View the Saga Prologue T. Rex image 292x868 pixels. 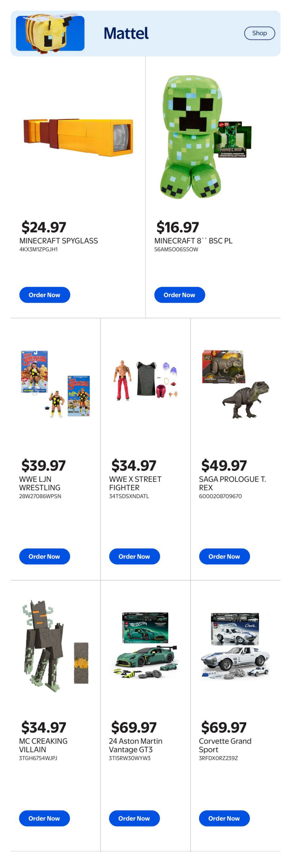point(235,384)
